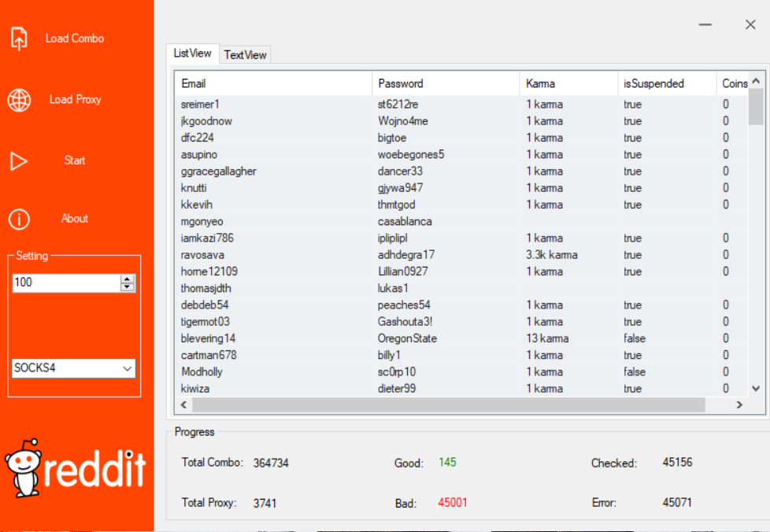This screenshot has width=770, height=532.
Task: Click the vertical scrollbar thumb
Action: [756, 107]
